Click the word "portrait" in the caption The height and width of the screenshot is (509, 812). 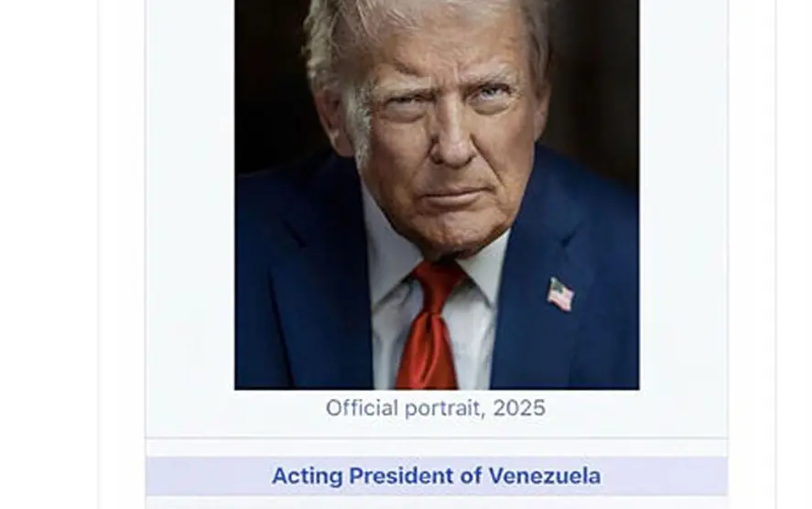coord(445,408)
